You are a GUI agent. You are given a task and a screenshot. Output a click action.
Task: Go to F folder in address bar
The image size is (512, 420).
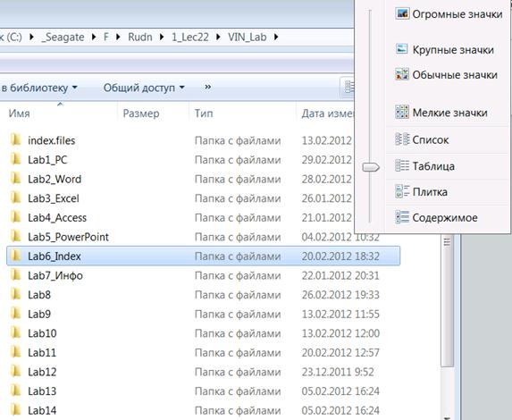pyautogui.click(x=106, y=37)
